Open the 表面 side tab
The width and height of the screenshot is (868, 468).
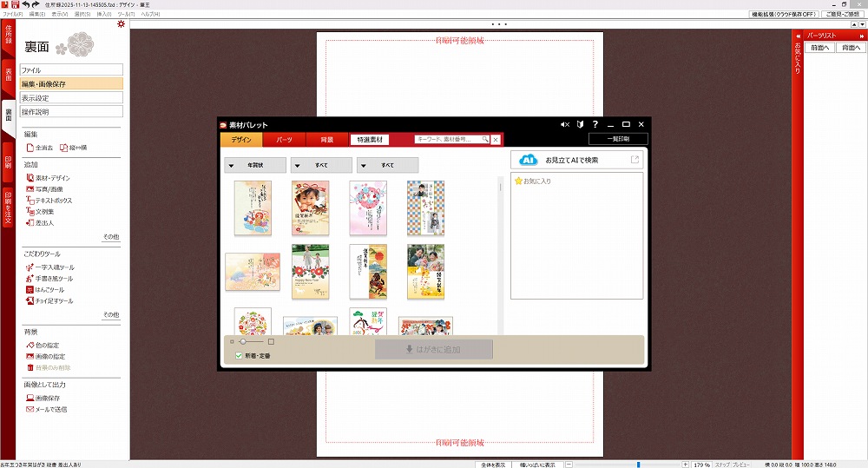pos(8,75)
